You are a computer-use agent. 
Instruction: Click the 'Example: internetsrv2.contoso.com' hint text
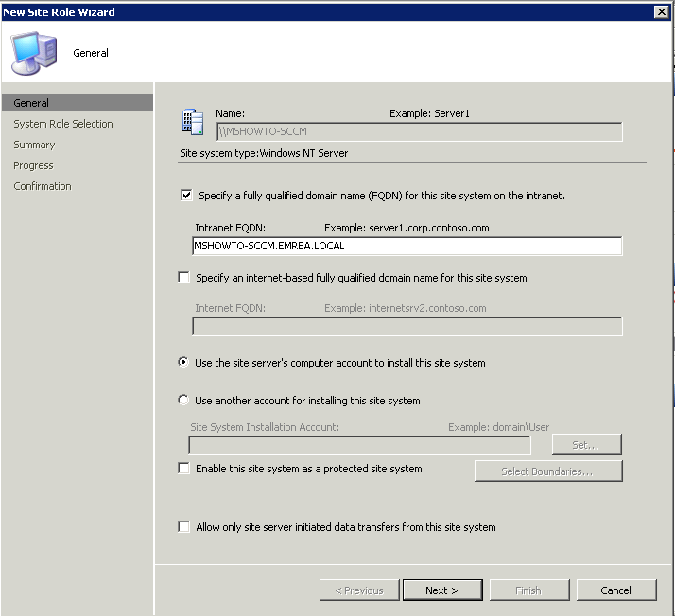(406, 308)
